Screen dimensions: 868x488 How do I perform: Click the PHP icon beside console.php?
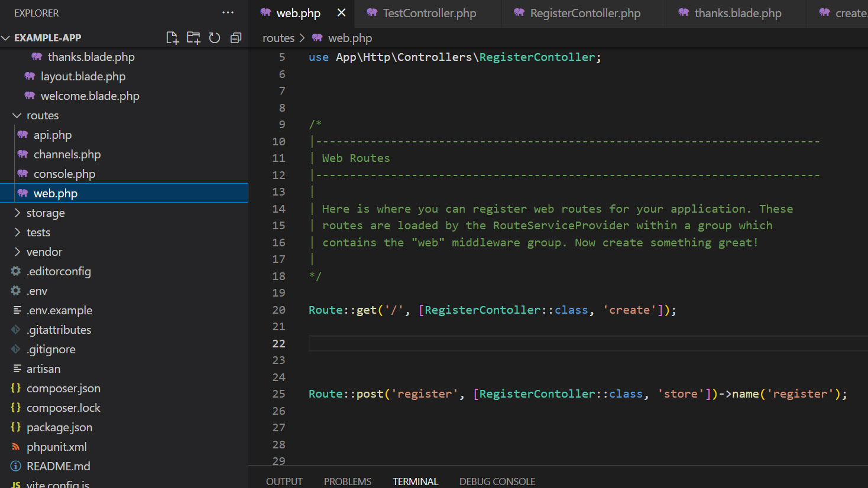pos(22,174)
